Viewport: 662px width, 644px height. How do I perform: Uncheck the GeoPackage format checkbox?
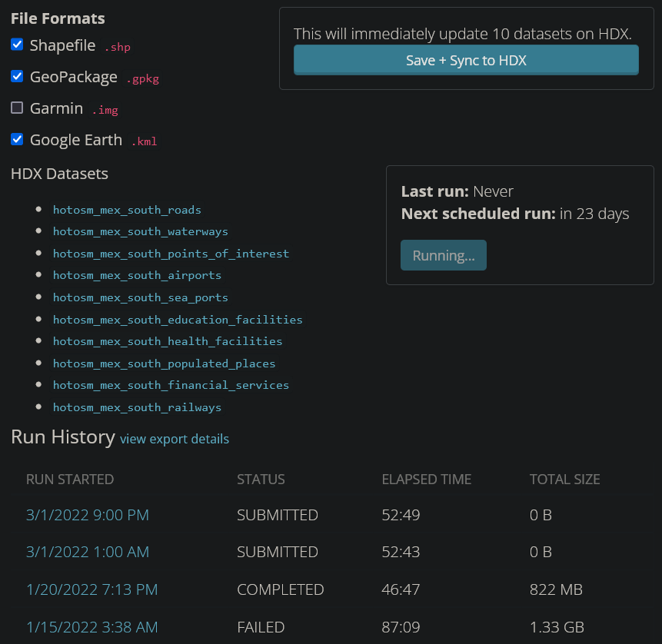click(x=17, y=76)
